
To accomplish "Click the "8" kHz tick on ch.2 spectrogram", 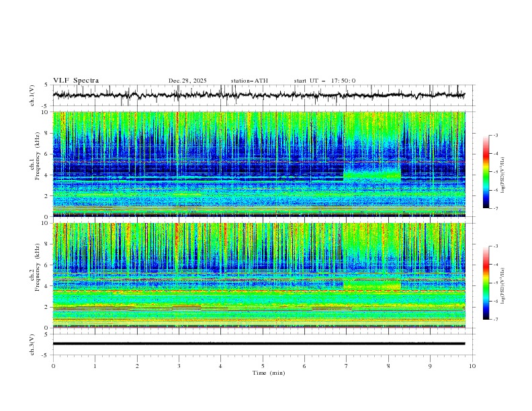I will pyautogui.click(x=48, y=244).
